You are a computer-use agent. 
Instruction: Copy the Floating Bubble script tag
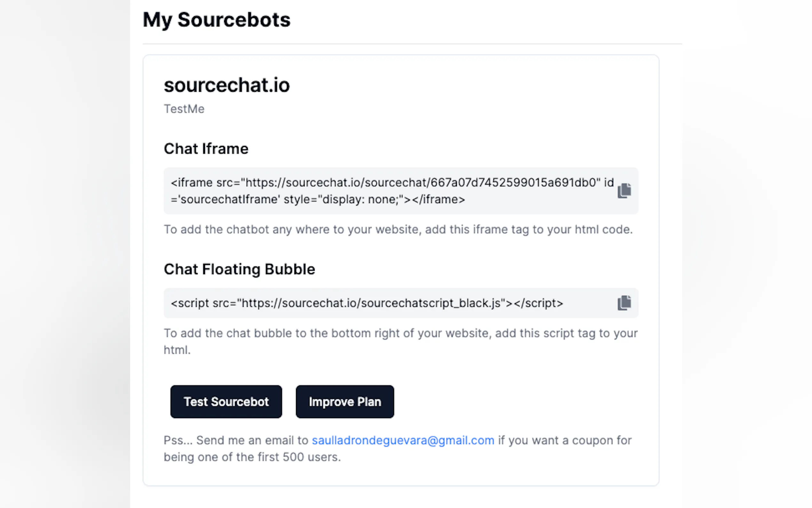(624, 303)
